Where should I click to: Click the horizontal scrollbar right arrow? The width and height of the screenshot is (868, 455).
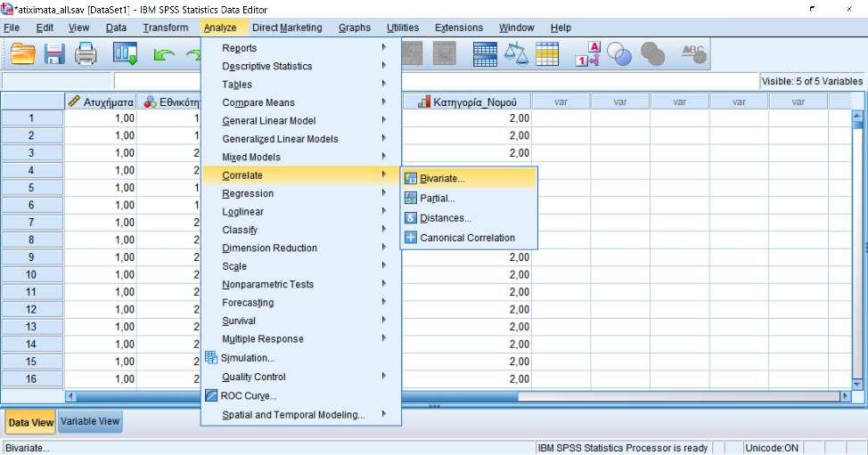point(845,396)
